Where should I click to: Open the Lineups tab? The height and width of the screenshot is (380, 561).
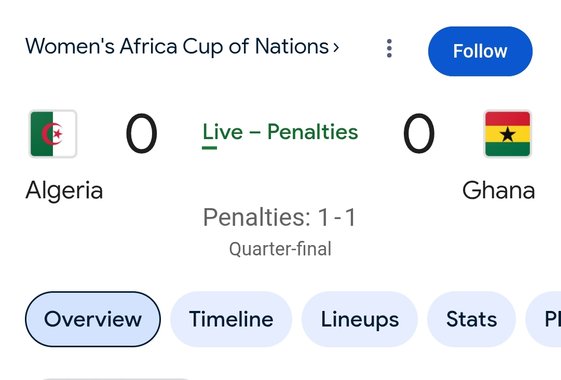point(360,319)
